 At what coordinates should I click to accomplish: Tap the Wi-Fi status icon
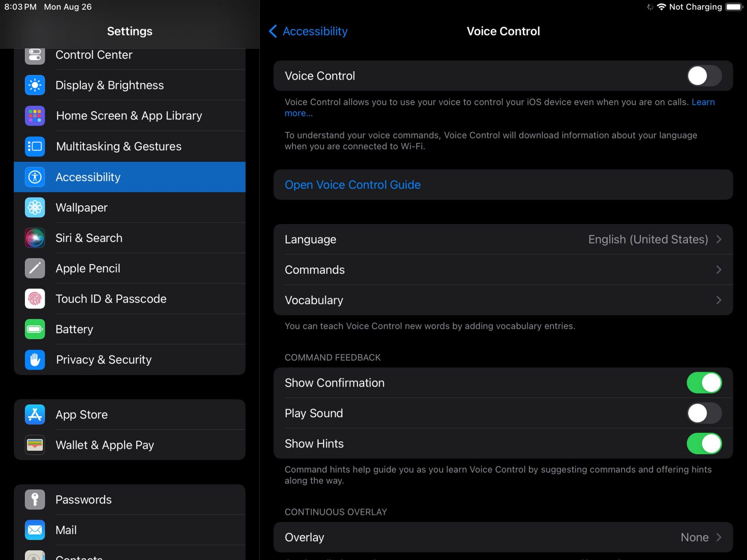pos(661,7)
